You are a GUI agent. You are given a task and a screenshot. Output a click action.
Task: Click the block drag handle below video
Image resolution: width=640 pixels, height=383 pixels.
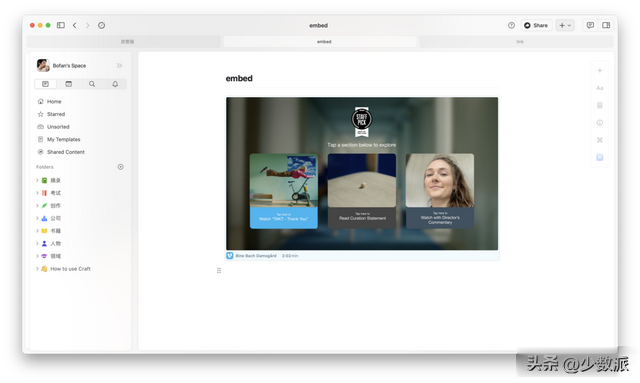(219, 270)
